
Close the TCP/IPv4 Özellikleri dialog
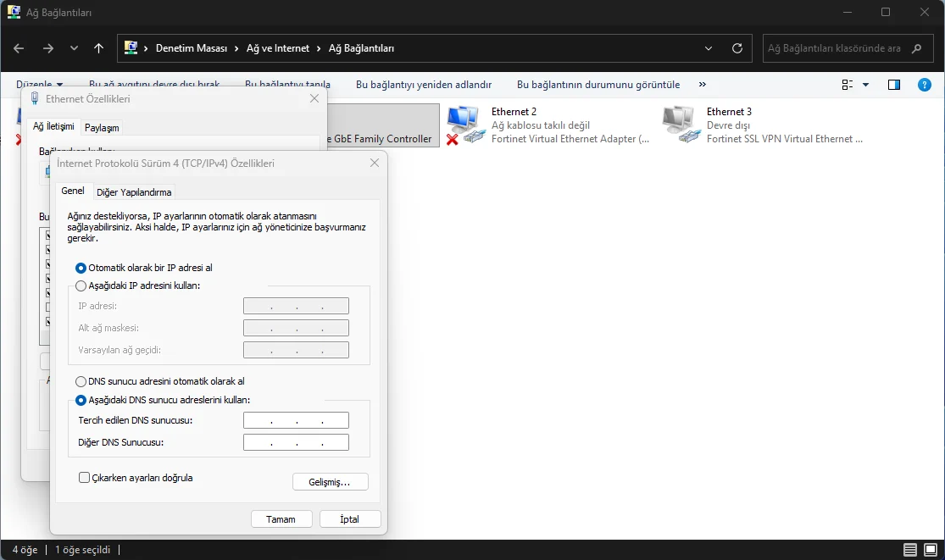375,163
